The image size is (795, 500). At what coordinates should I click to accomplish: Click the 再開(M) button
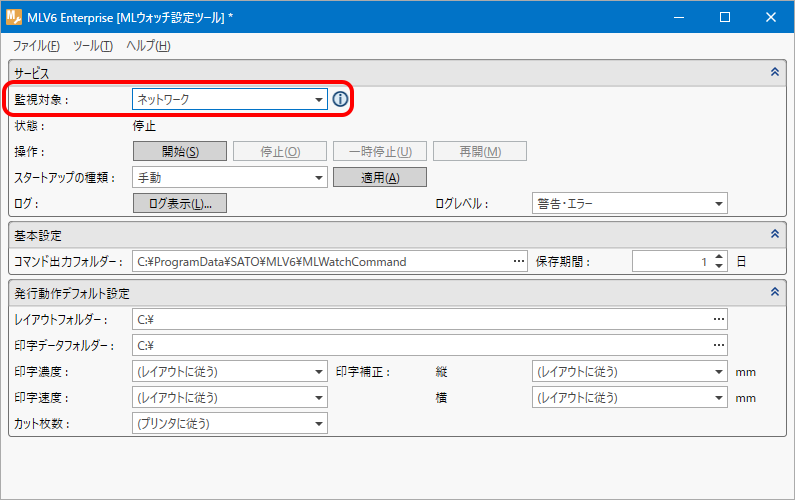point(480,151)
